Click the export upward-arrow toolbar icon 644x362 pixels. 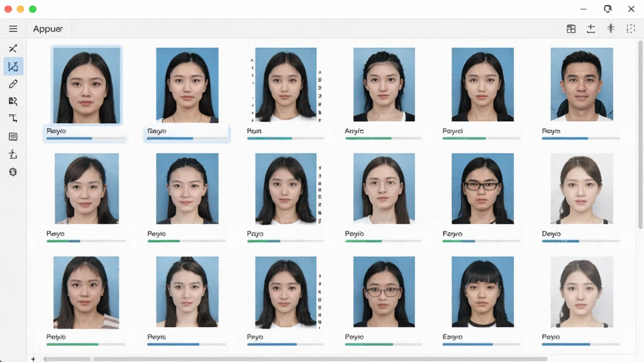pos(591,29)
